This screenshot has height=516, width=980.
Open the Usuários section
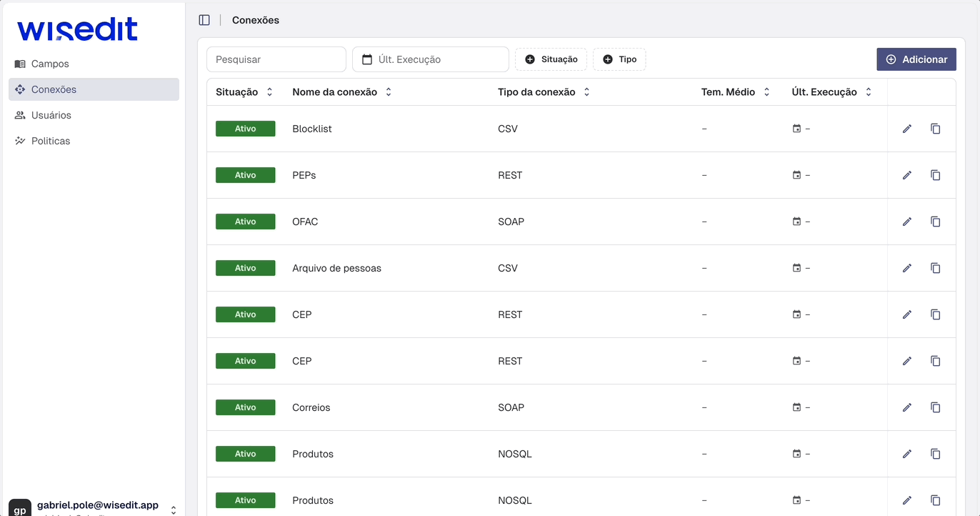pos(50,115)
